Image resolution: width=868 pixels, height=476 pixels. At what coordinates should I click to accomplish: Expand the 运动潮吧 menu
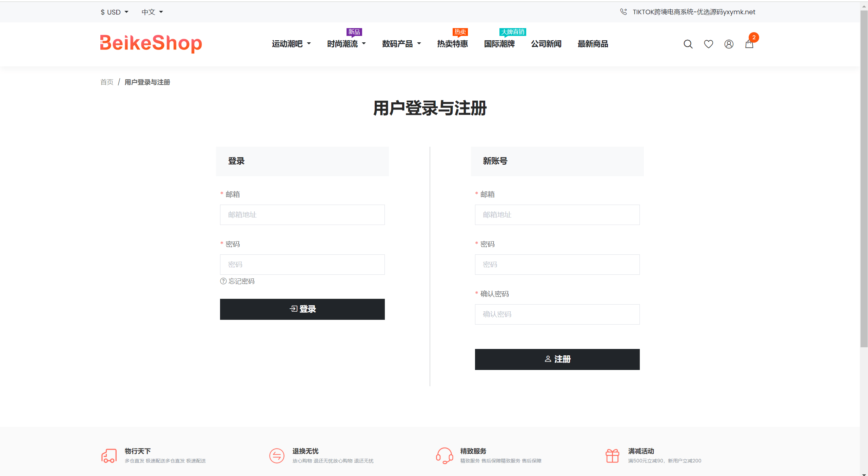291,44
